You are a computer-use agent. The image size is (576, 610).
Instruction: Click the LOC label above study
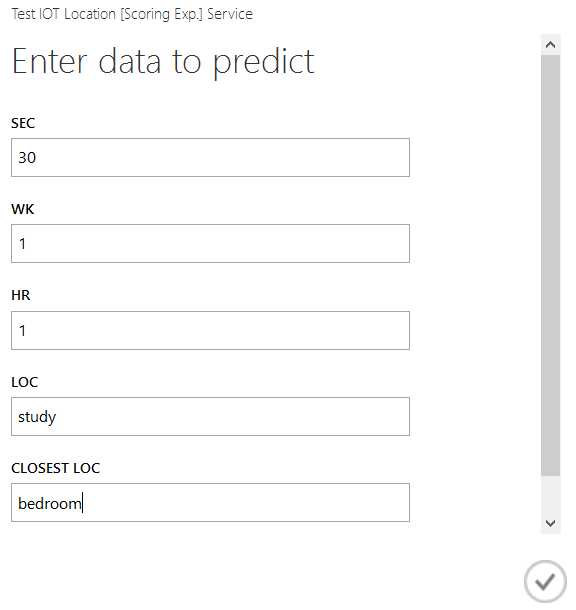point(25,382)
